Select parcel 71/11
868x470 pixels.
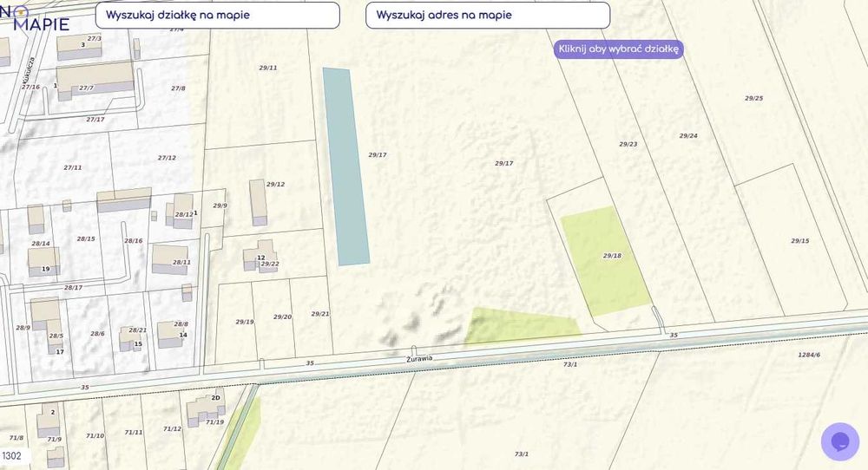pyautogui.click(x=134, y=433)
